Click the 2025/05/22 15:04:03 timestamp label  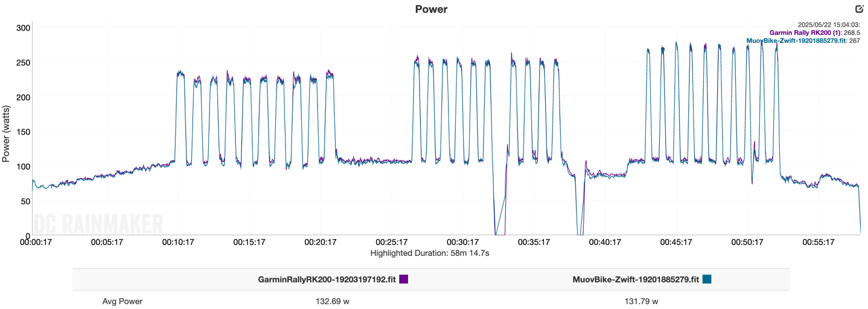[x=829, y=25]
